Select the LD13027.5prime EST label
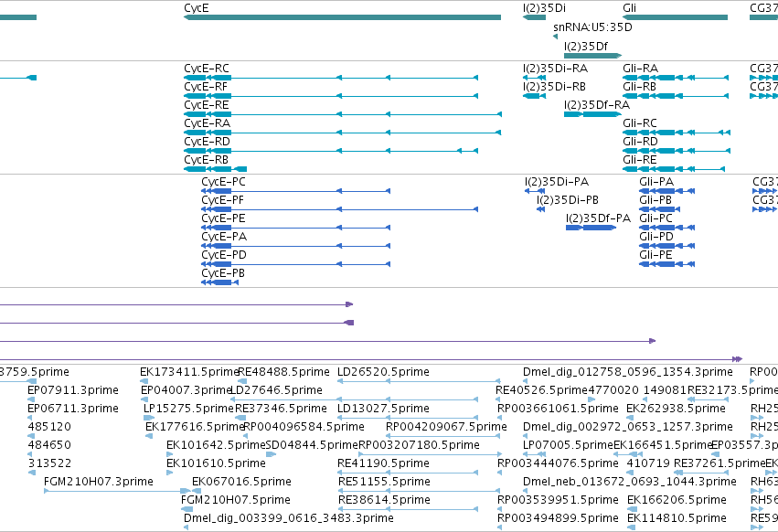Screen dimensions: 778x532 point(384,409)
